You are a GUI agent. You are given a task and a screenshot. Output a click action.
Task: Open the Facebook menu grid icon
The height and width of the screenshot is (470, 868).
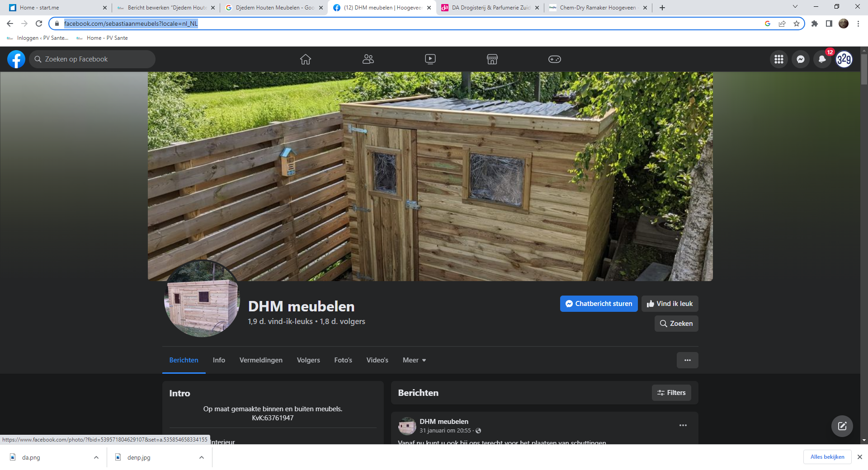(778, 59)
